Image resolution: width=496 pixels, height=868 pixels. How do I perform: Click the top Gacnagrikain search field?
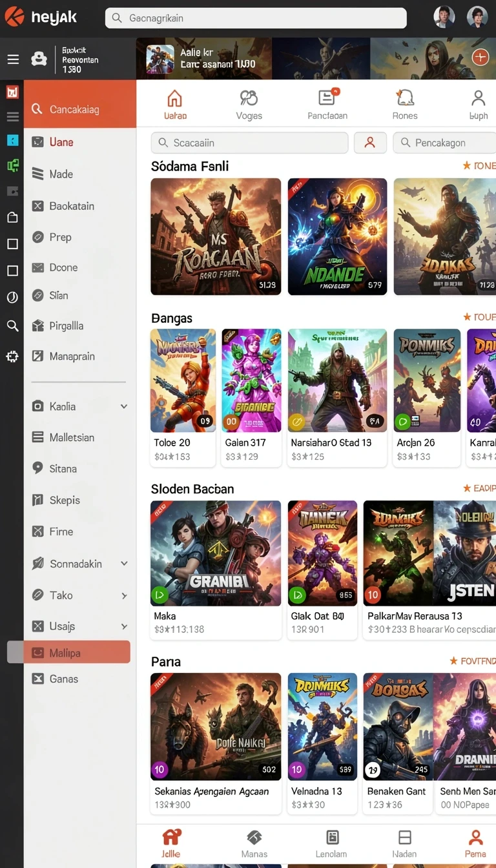pos(256,18)
